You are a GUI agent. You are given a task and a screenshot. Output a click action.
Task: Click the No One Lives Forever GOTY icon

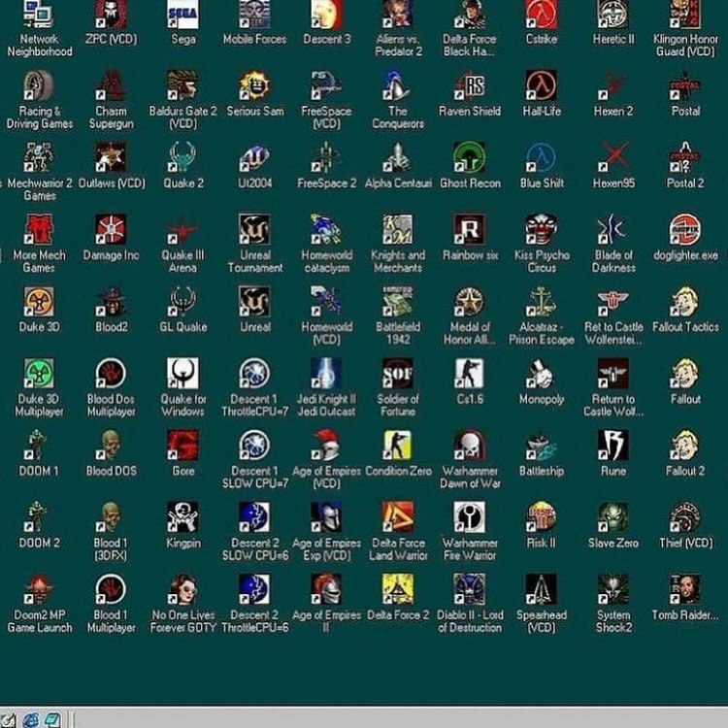182,589
